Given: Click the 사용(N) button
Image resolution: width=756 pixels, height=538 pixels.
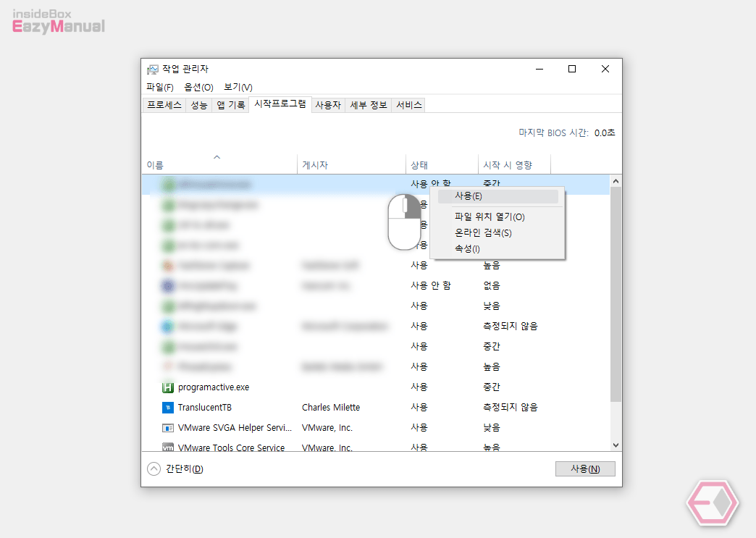Looking at the screenshot, I should click(585, 469).
